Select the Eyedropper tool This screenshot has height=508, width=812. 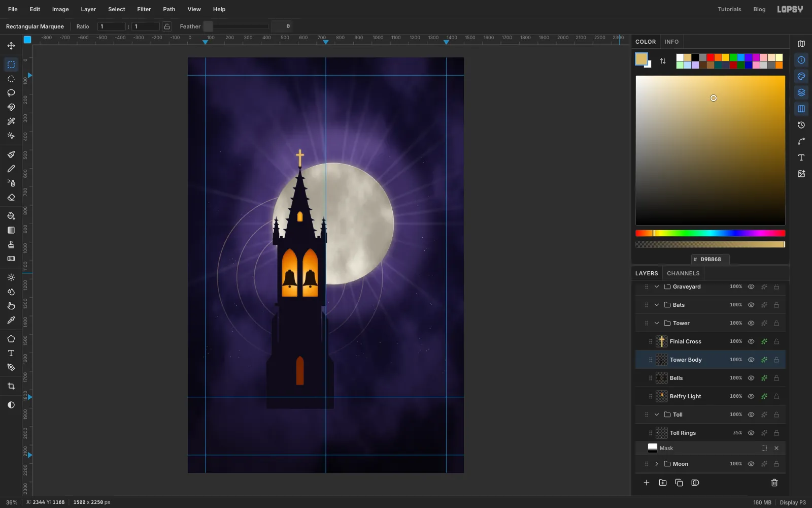[x=11, y=320]
